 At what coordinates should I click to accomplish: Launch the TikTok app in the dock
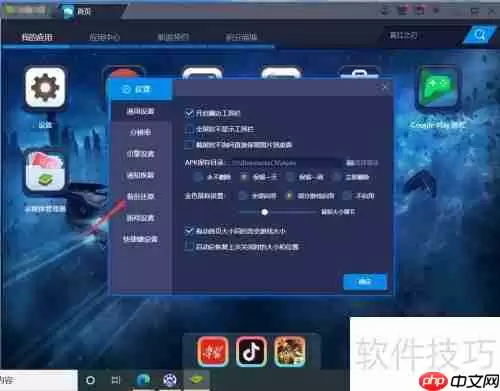[251, 351]
